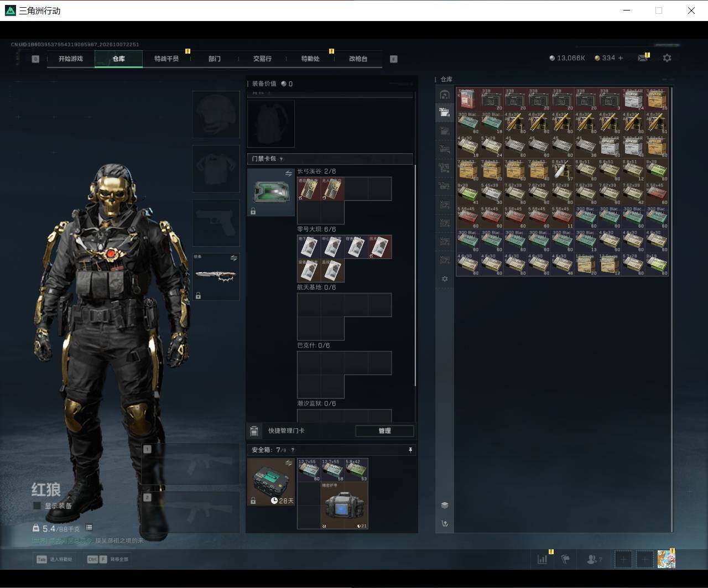
Task: Switch to the 交易行 tab
Action: [x=262, y=59]
